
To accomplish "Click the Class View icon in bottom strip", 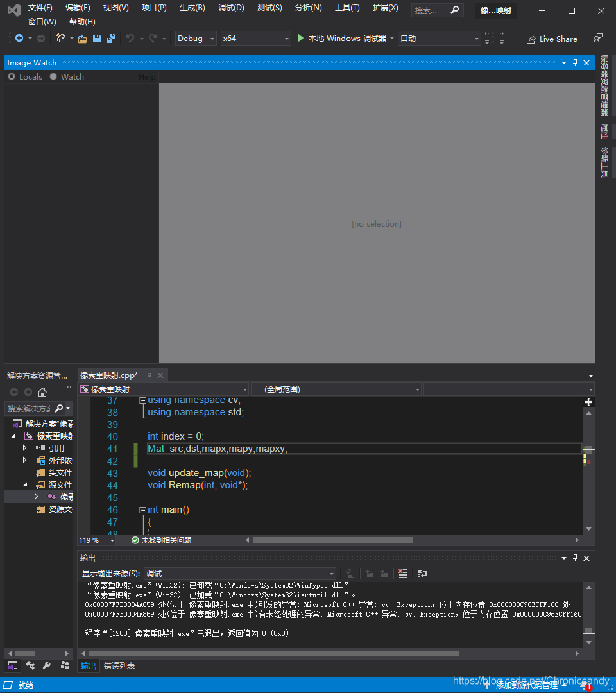I will 30,665.
